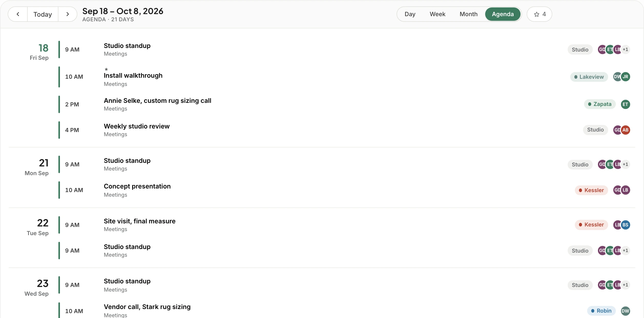
Task: Click Kessler tag on Site visit row
Action: tap(591, 225)
